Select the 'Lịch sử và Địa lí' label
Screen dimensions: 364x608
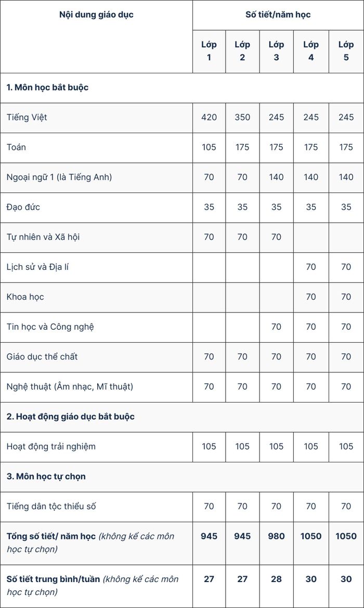(37, 267)
